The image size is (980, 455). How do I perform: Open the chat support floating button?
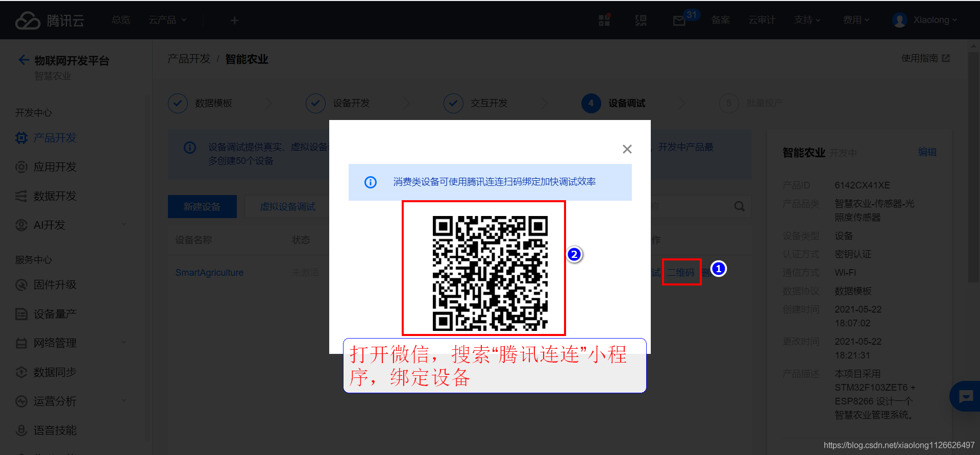click(966, 396)
